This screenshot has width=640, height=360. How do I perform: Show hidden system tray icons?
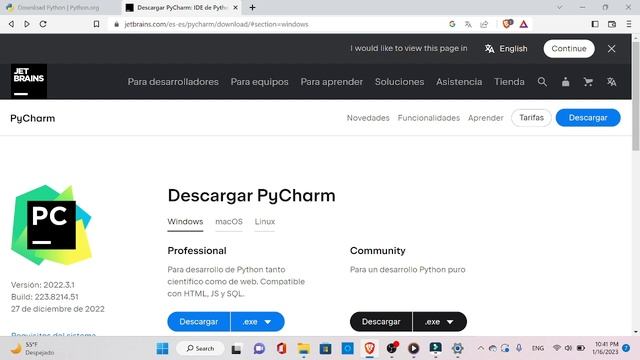481,349
